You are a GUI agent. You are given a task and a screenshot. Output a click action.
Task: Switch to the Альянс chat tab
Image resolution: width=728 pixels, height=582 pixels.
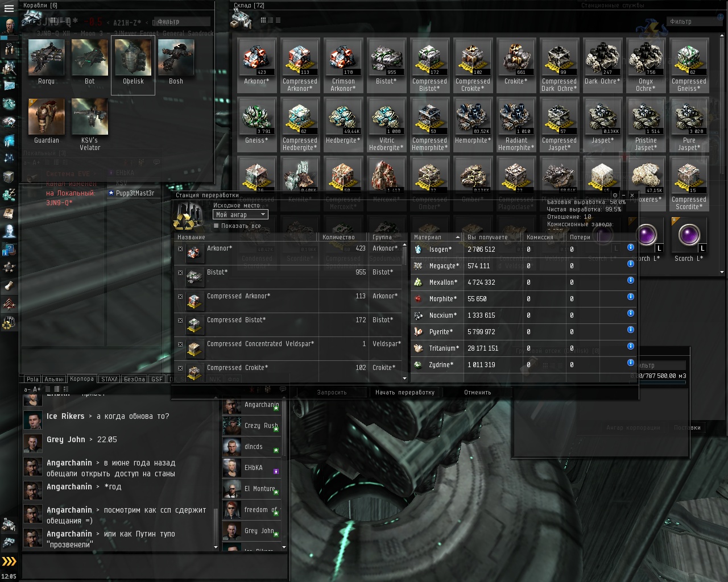tap(54, 379)
